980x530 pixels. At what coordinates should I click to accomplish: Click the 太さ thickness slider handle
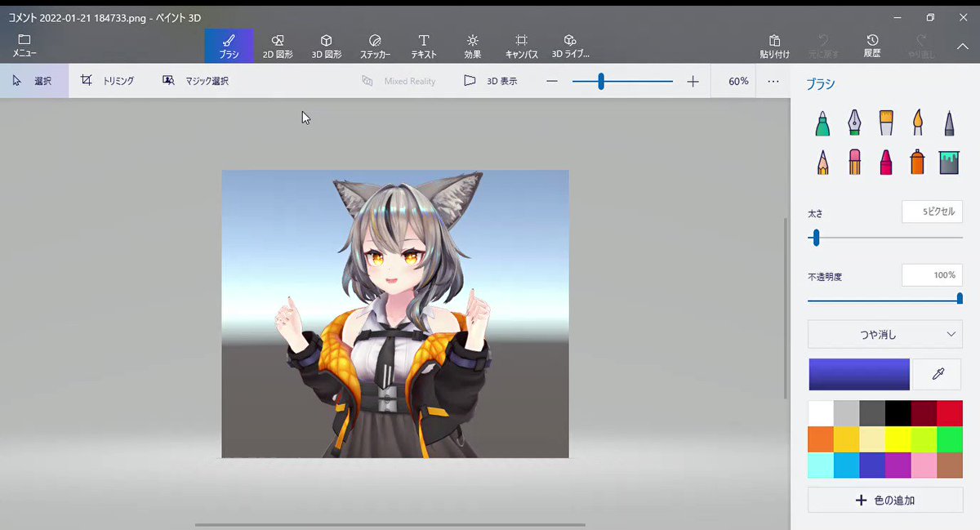coord(815,238)
